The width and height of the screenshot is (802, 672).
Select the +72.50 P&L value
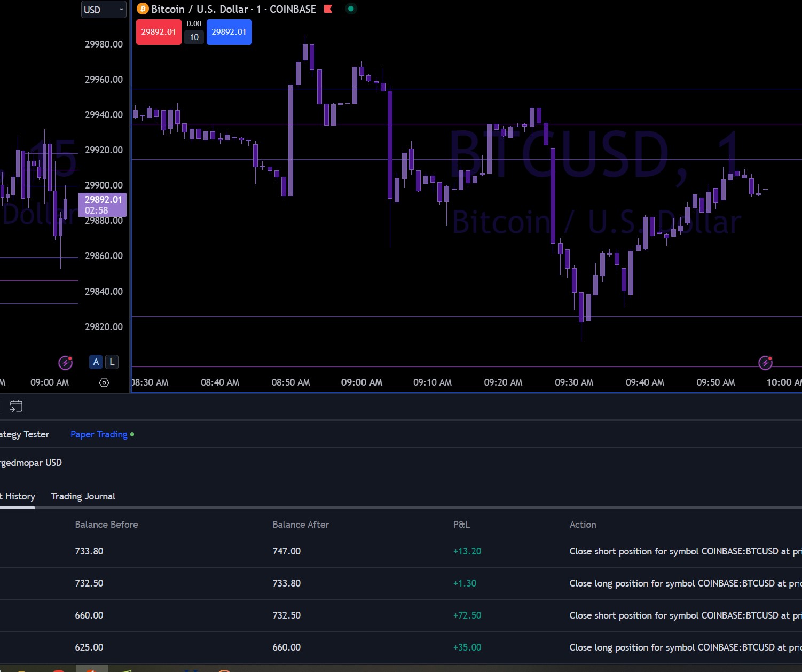(x=467, y=615)
